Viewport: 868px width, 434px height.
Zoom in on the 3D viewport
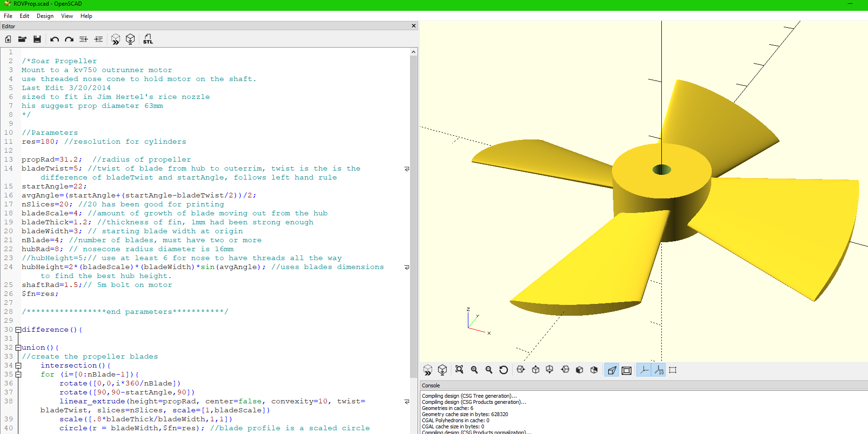pos(474,370)
